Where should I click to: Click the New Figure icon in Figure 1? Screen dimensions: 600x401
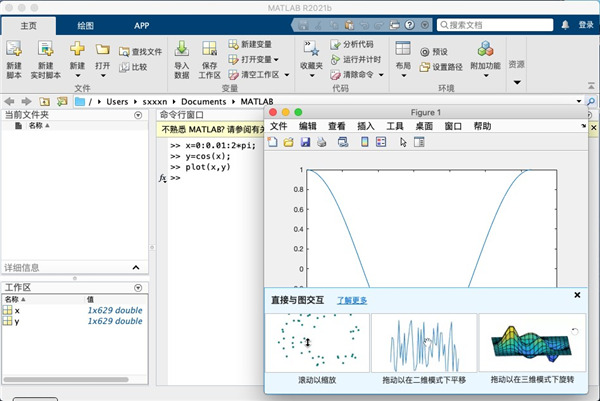coord(272,142)
